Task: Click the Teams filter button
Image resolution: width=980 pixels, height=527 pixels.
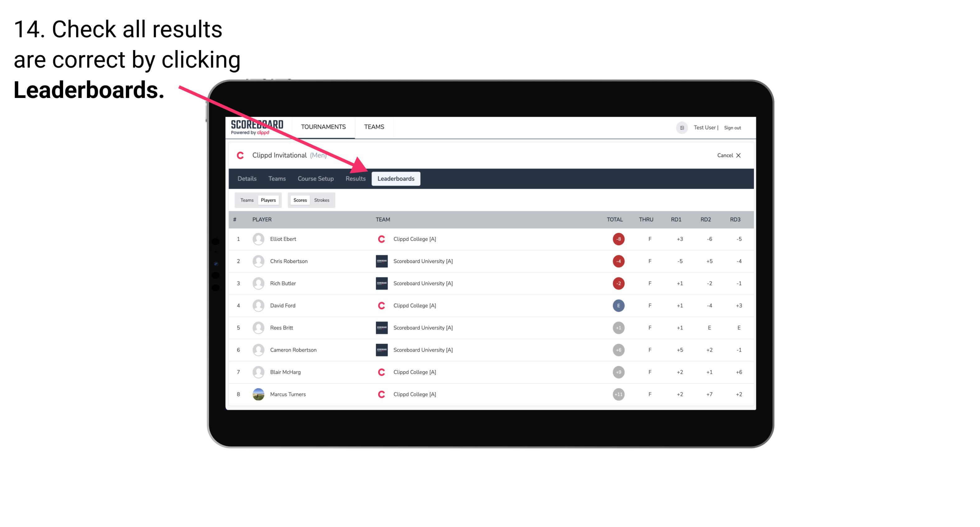Action: pos(247,200)
